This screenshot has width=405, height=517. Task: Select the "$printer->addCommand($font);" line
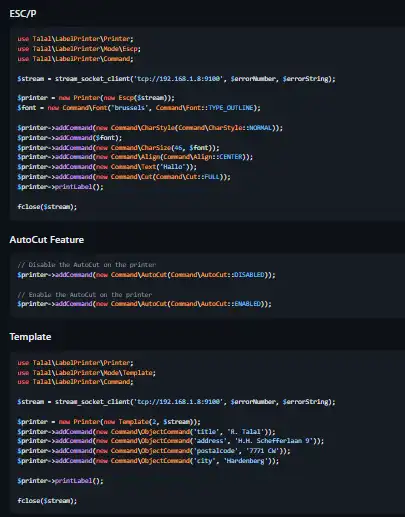click(x=70, y=138)
